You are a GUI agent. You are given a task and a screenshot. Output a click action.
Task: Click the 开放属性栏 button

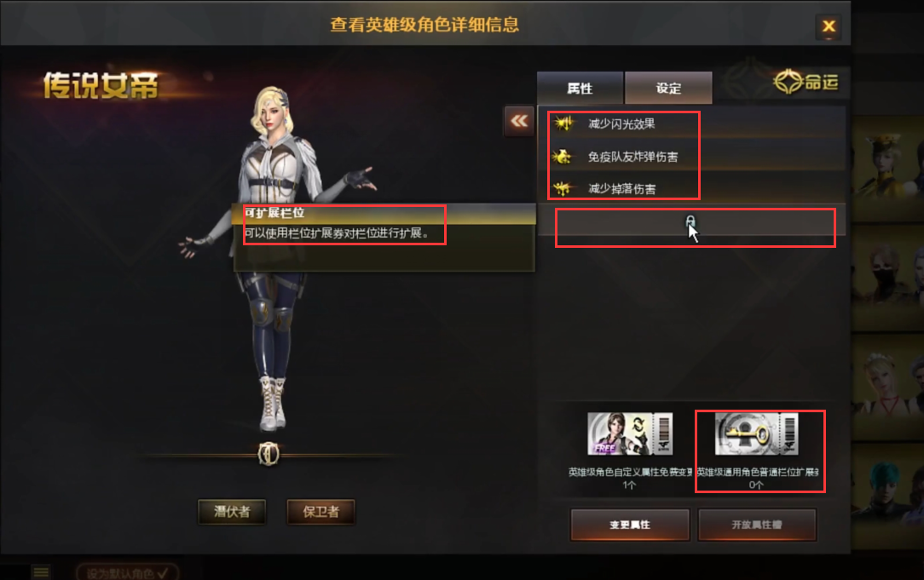[x=757, y=525]
